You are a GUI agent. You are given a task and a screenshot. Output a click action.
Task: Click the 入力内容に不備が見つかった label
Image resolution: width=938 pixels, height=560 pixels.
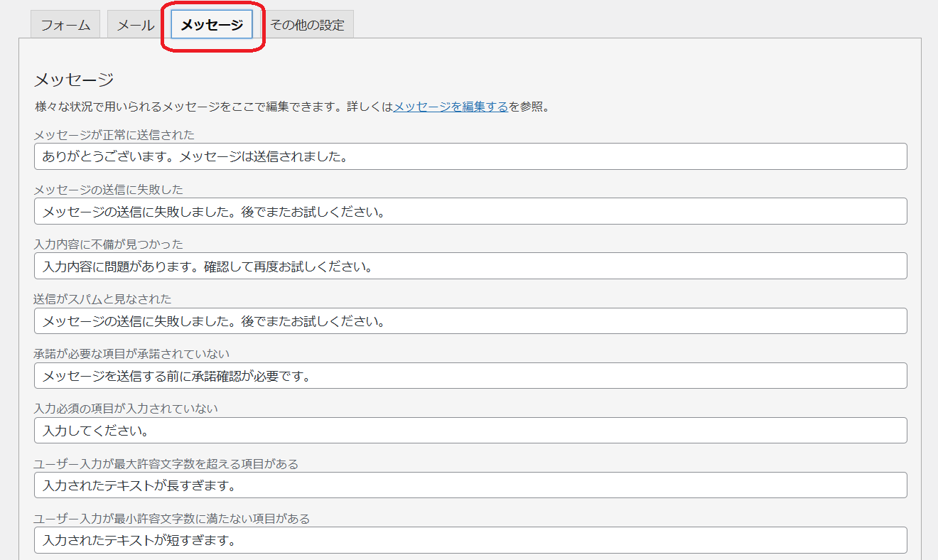point(109,244)
